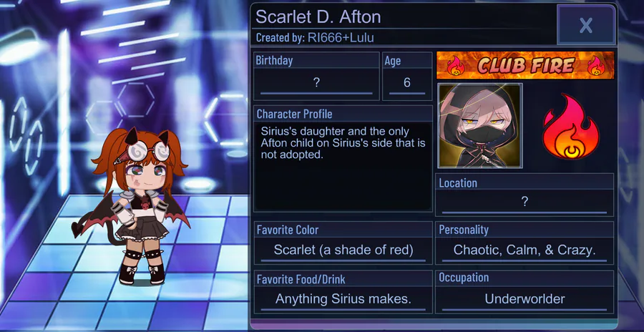Image resolution: width=644 pixels, height=332 pixels.
Task: Close the character profile with X
Action: pos(586,25)
